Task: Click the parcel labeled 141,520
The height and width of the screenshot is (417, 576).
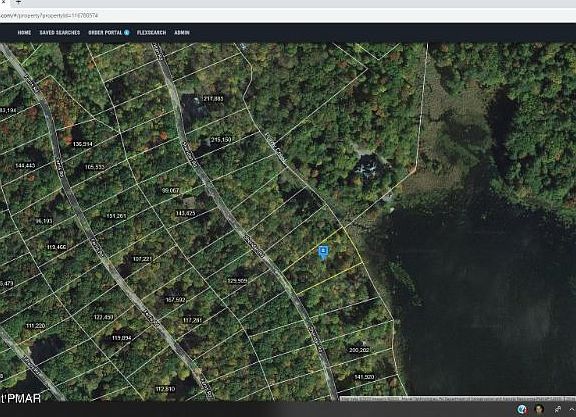Action: (364, 377)
